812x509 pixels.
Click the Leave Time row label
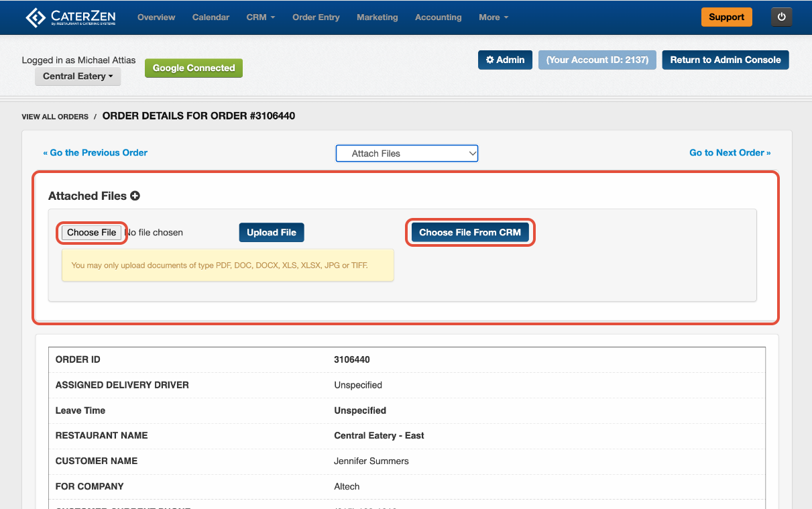80,410
